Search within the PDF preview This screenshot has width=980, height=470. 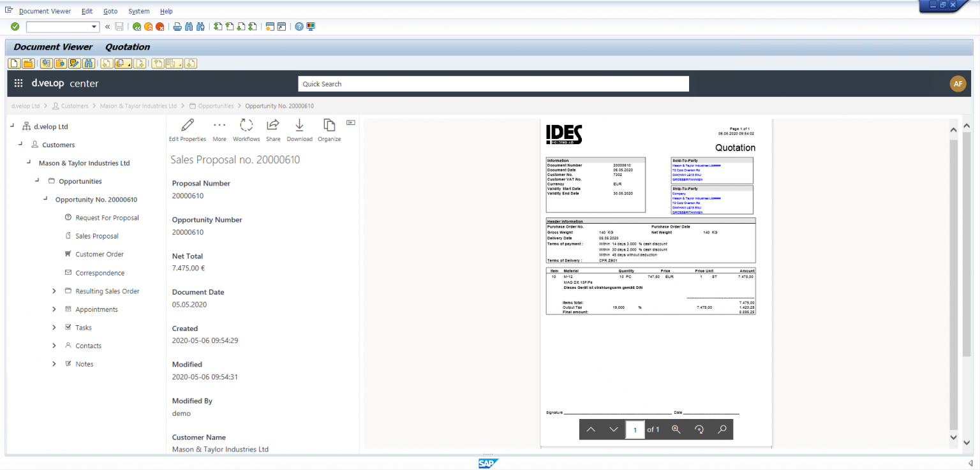(722, 429)
